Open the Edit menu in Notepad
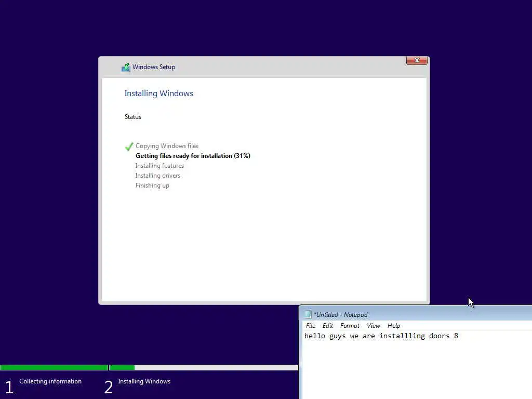 click(x=327, y=326)
